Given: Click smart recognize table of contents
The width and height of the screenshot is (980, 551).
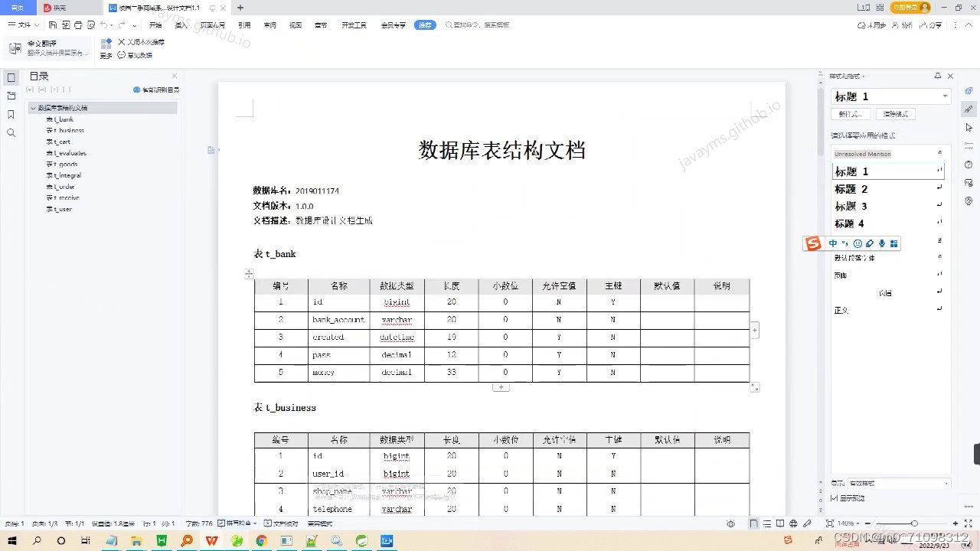Looking at the screenshot, I should 156,90.
